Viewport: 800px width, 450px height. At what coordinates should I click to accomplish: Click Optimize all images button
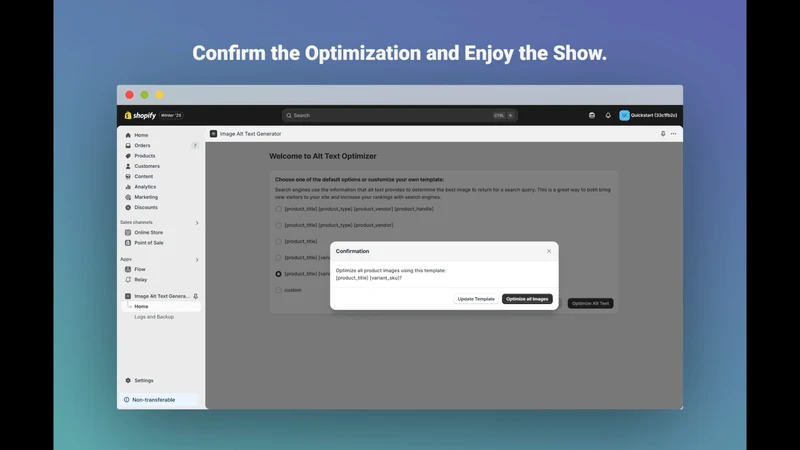[x=527, y=299]
